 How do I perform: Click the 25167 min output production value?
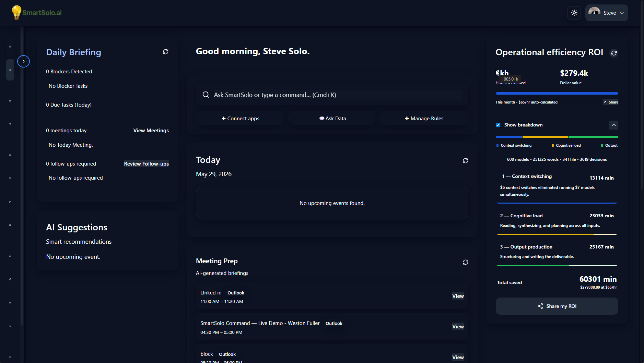(x=601, y=247)
